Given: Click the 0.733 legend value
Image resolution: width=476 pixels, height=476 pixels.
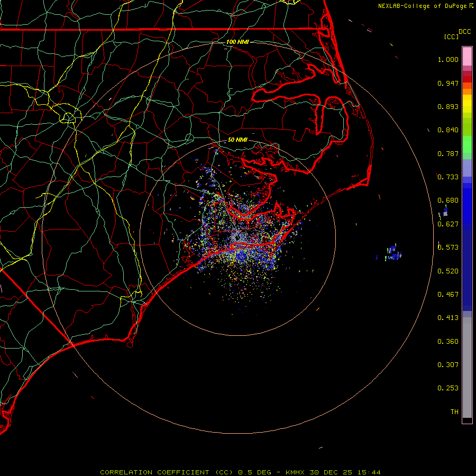Looking at the screenshot, I should [x=448, y=177].
